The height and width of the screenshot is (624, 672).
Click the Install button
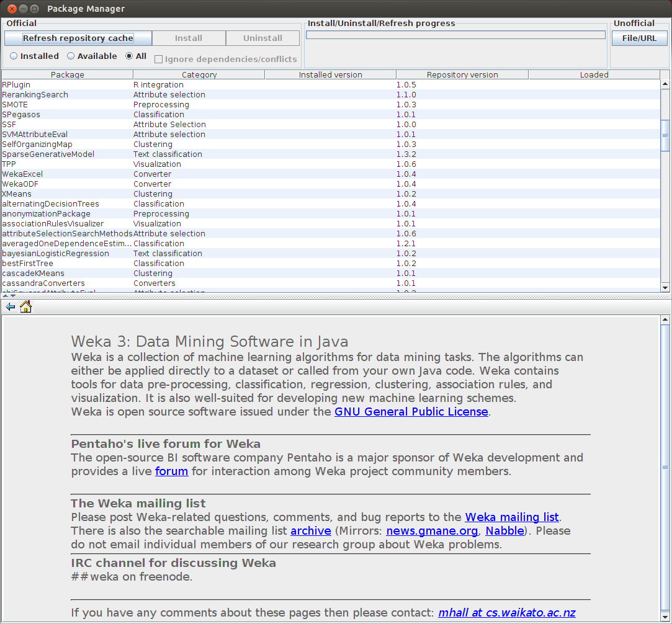click(189, 38)
